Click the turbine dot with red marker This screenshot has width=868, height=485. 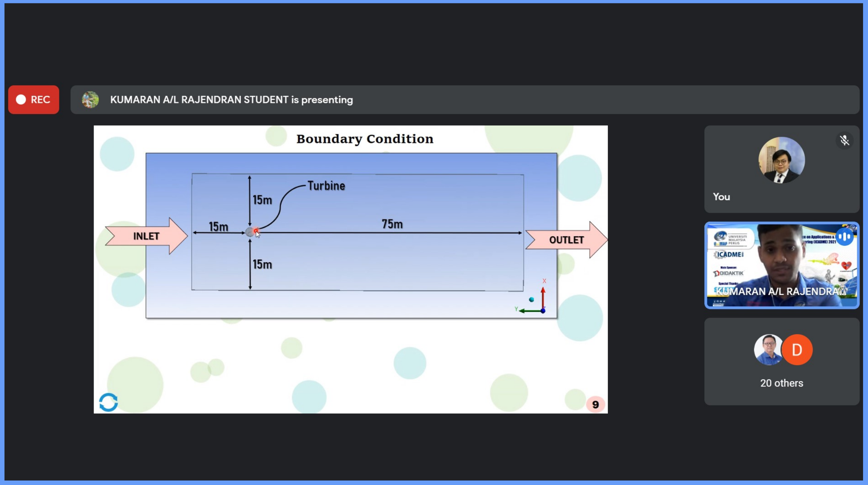click(252, 232)
